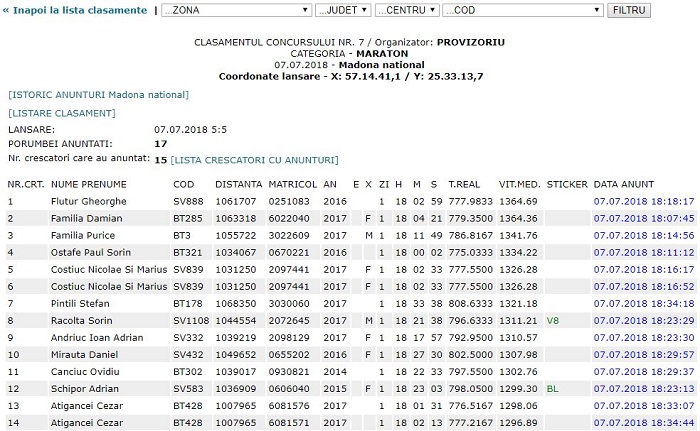The image size is (700, 431).
Task: Click the T.REAL column header
Action: coord(464,184)
